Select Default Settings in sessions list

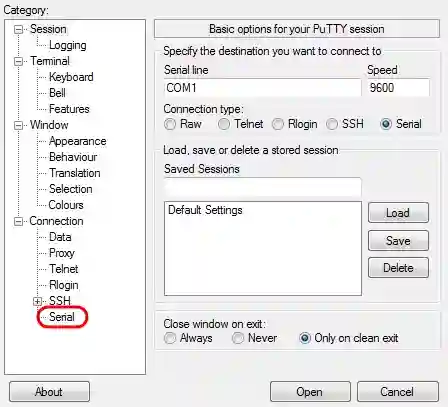pos(205,210)
